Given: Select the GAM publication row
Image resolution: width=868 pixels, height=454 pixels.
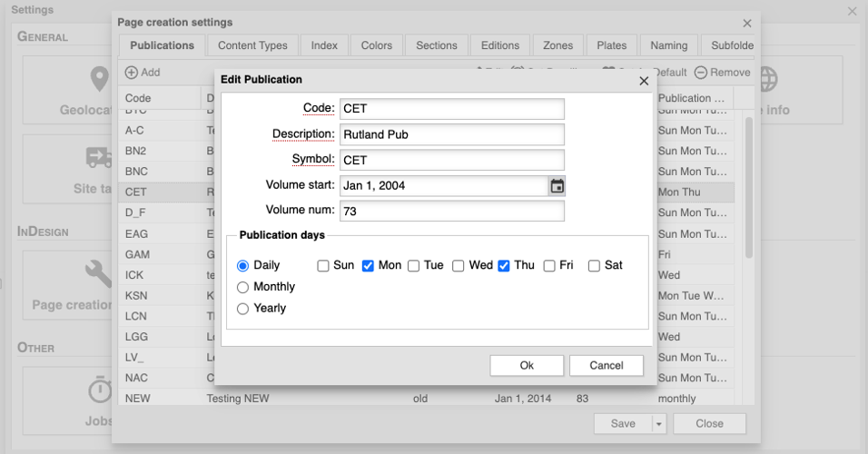Looking at the screenshot, I should [426, 254].
